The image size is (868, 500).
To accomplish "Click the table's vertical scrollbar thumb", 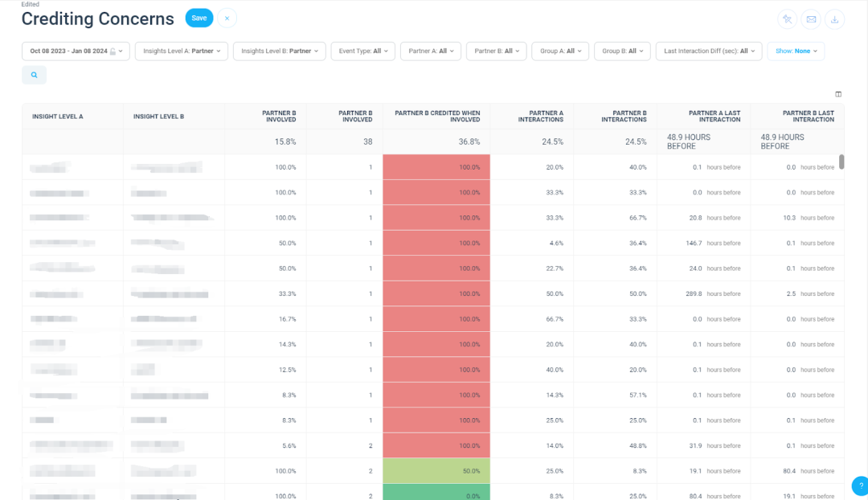I will click(x=841, y=162).
